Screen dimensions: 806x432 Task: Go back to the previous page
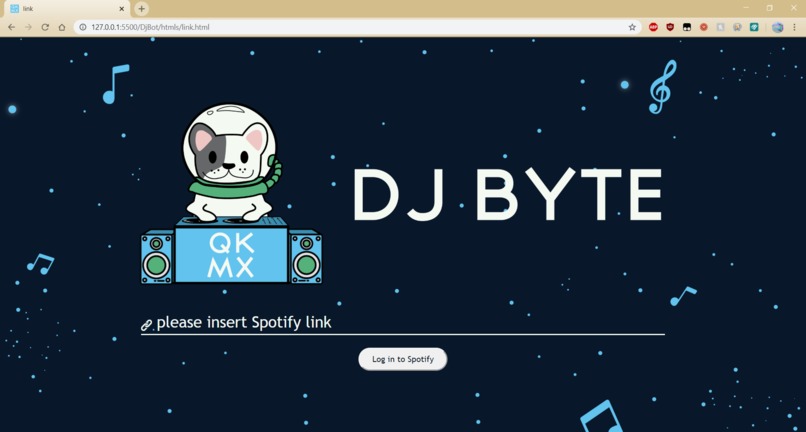tap(11, 27)
